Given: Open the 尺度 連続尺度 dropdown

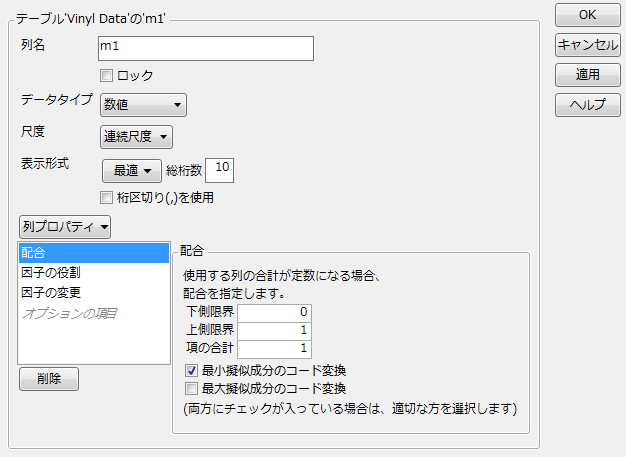Looking at the screenshot, I should [x=136, y=136].
